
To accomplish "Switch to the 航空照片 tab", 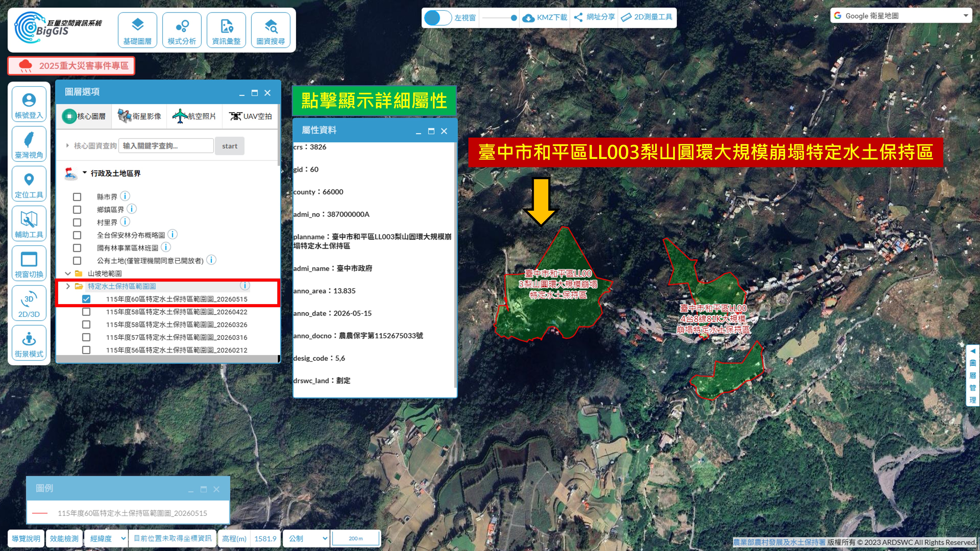I will (x=194, y=116).
